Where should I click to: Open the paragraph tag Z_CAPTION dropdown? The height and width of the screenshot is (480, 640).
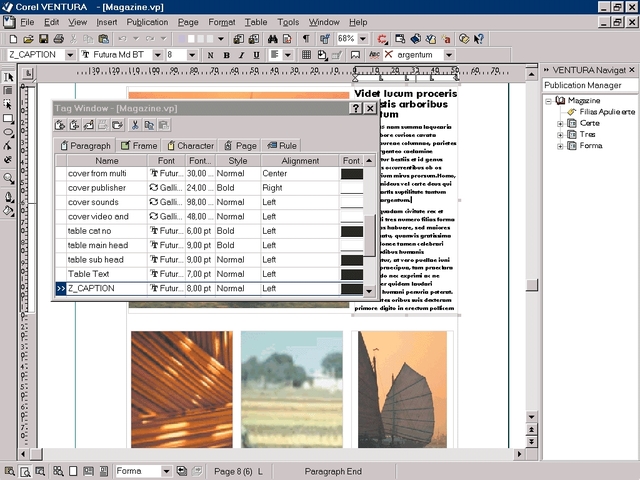70,55
